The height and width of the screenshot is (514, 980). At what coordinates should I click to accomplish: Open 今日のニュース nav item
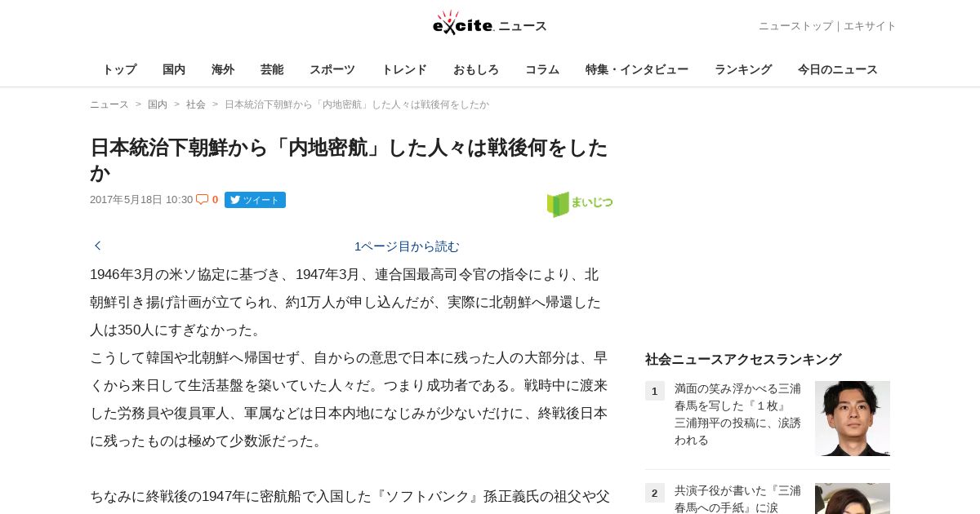pyautogui.click(x=838, y=69)
